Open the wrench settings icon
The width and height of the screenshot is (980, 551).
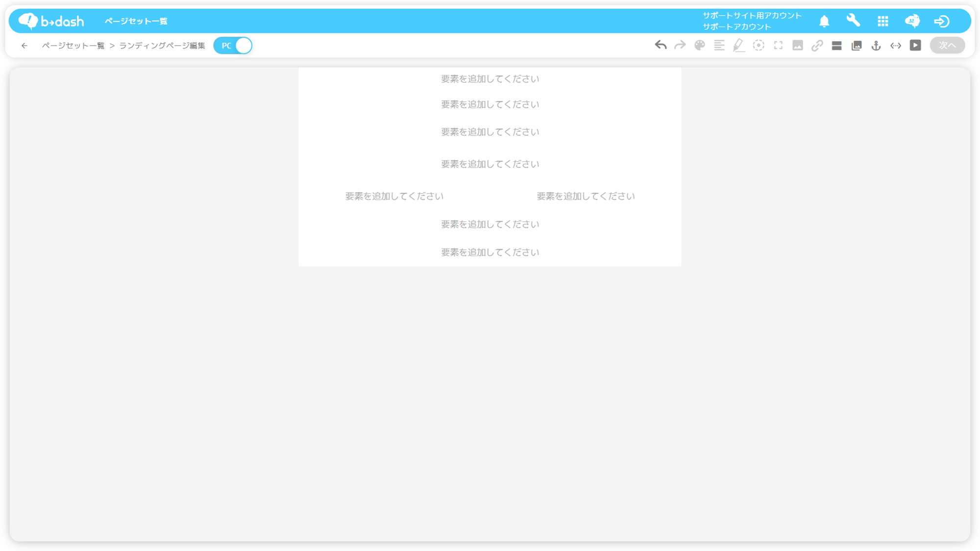coord(854,21)
